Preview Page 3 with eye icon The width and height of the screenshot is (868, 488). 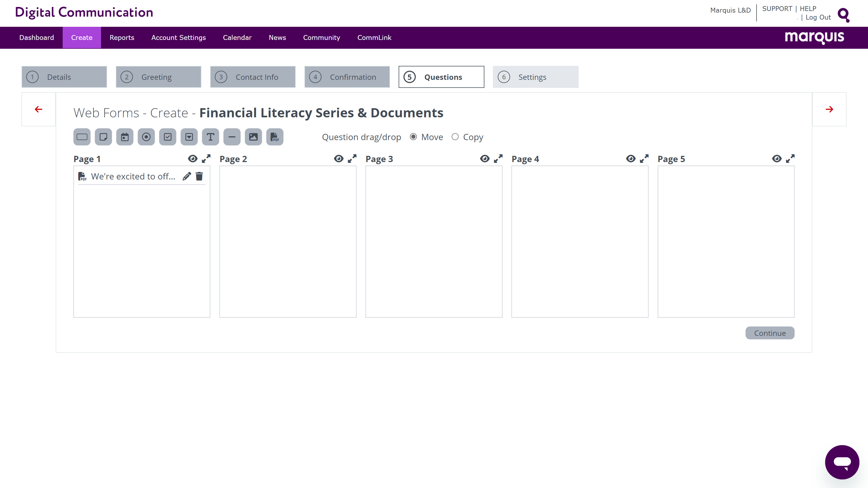point(485,159)
